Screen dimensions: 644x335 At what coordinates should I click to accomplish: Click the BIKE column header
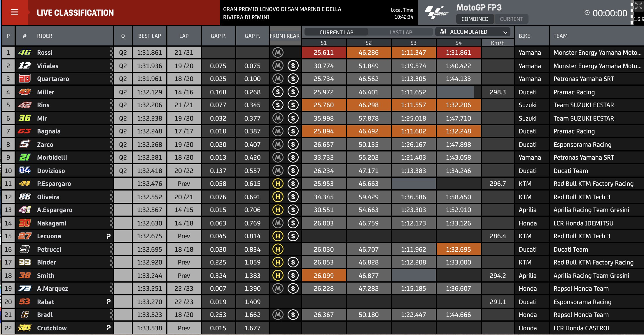pos(524,36)
